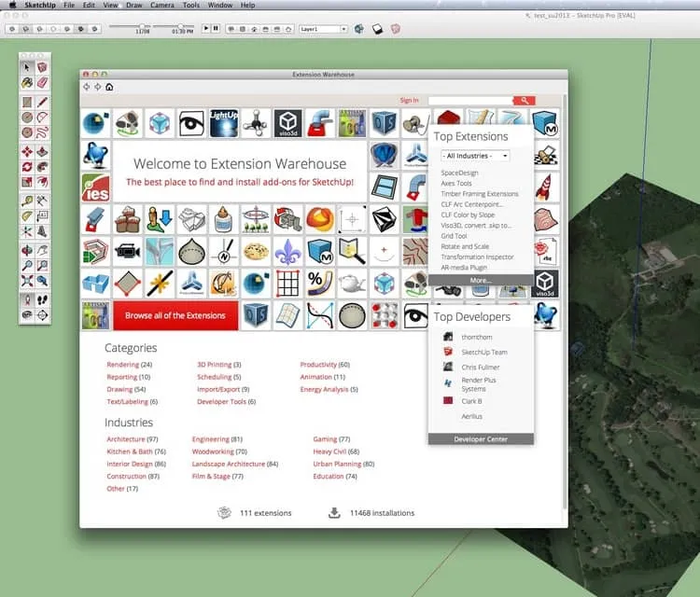
Task: Select the Eraser tool
Action: pos(42,82)
